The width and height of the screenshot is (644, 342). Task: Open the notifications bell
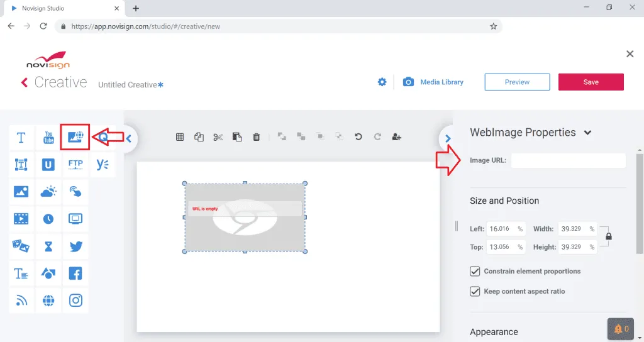pos(621,329)
